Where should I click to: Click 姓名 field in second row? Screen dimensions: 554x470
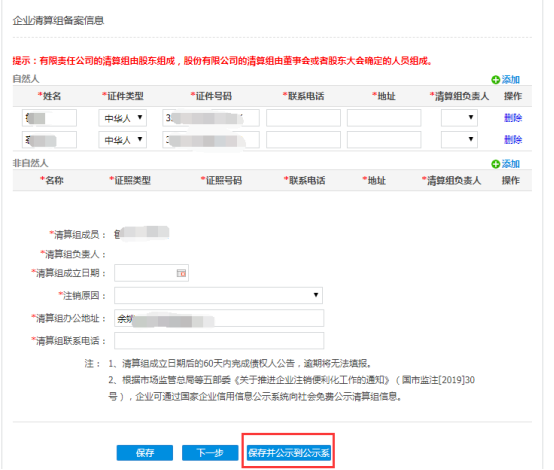49,140
